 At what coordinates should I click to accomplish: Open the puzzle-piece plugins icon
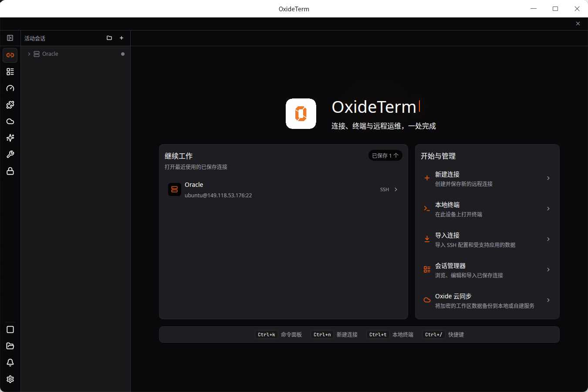[x=10, y=105]
